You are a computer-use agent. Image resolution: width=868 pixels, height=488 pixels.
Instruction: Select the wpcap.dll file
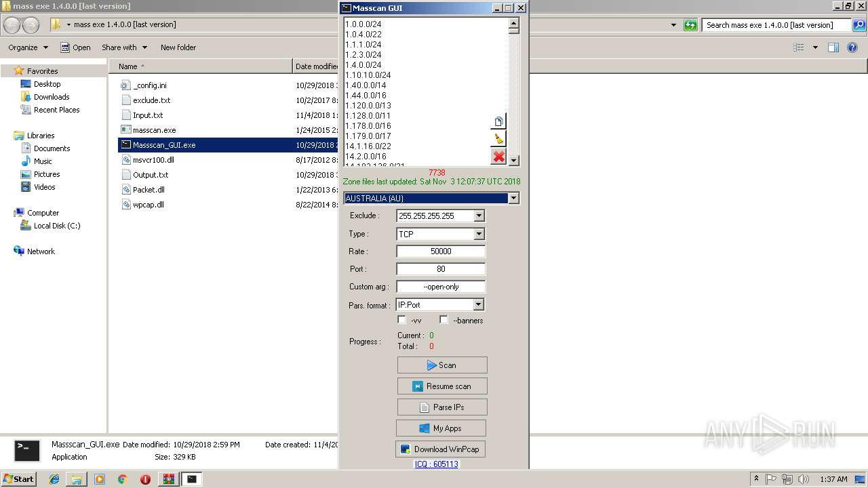coord(148,205)
